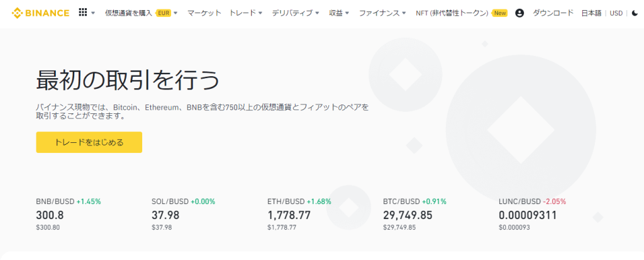
Task: Open the apps grid menu icon
Action: click(83, 13)
